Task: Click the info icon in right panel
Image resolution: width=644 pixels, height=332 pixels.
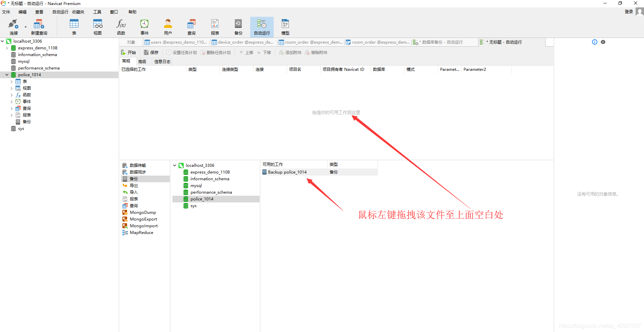Action: pyautogui.click(x=595, y=42)
